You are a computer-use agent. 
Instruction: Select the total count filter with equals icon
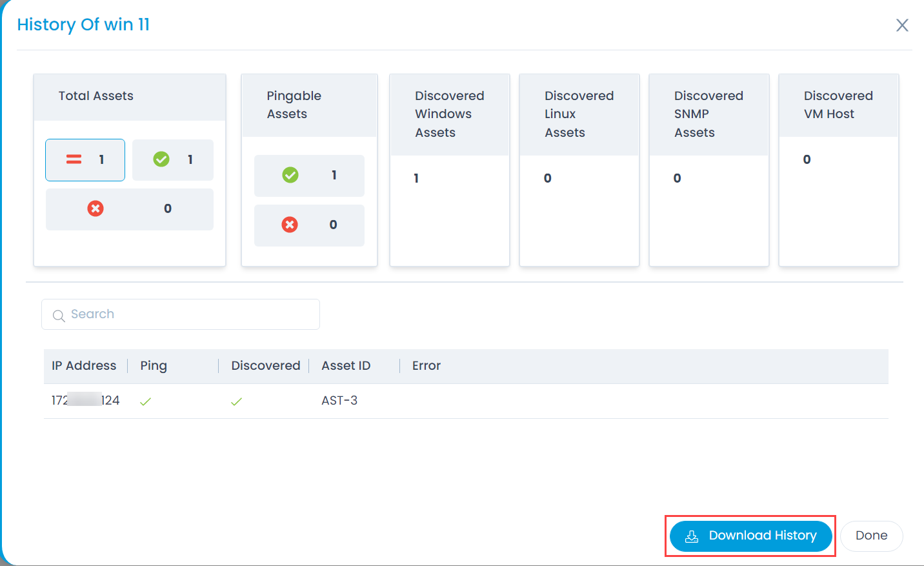click(85, 160)
